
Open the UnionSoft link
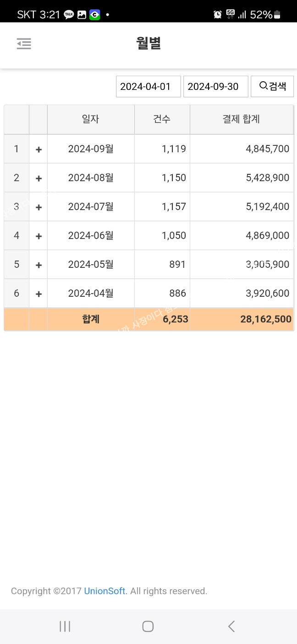[x=104, y=591]
